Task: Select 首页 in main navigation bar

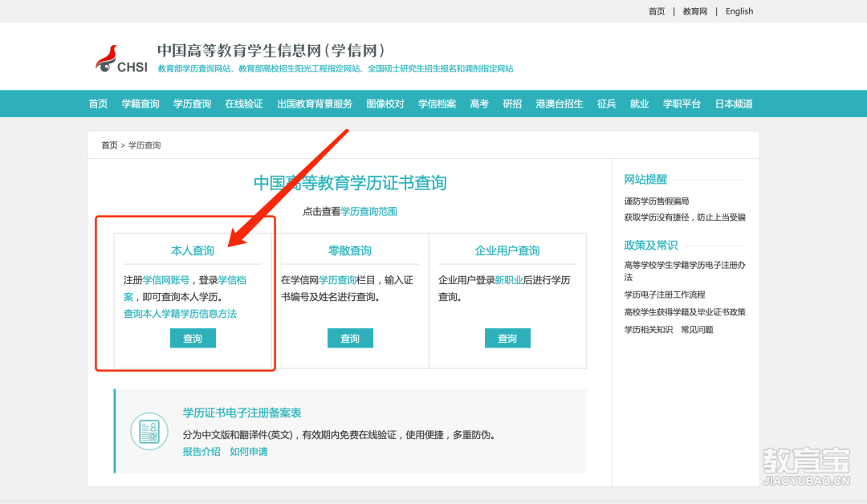Action: click(x=98, y=104)
